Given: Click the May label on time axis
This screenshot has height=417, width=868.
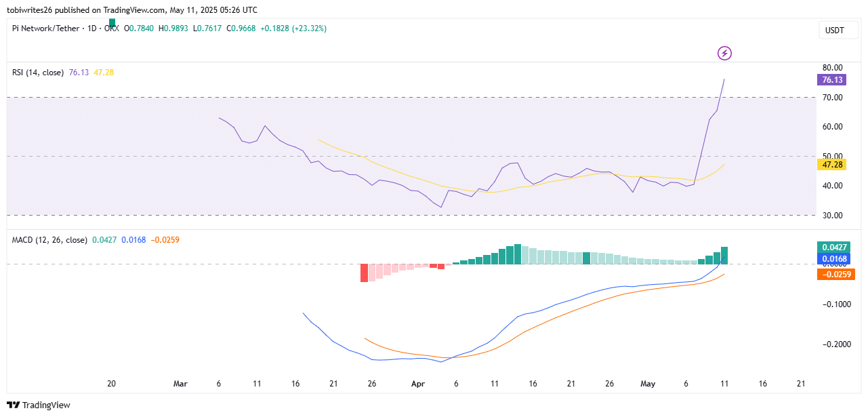Looking at the screenshot, I should (648, 384).
